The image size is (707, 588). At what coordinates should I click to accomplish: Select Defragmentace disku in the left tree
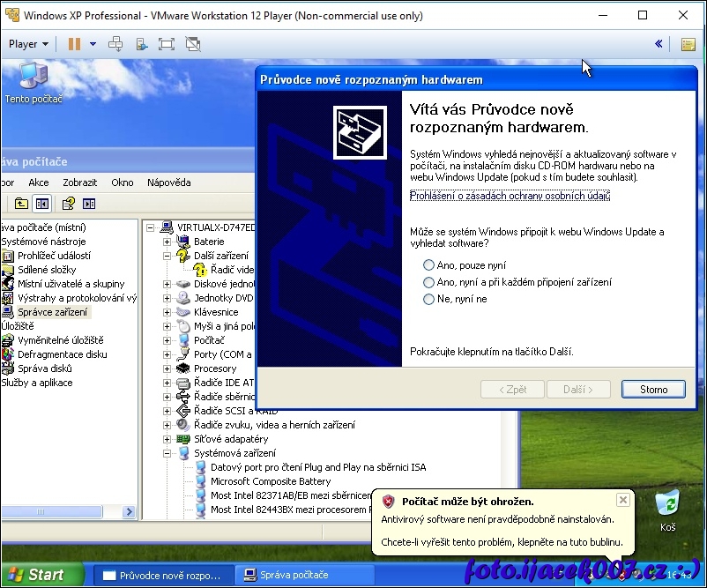tap(62, 354)
